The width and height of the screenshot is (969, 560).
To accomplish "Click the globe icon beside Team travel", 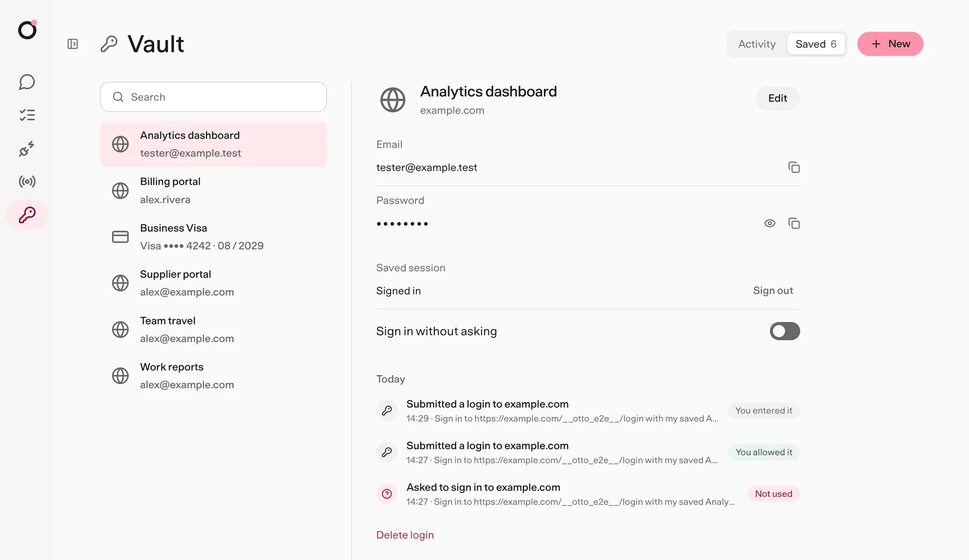I will [120, 329].
